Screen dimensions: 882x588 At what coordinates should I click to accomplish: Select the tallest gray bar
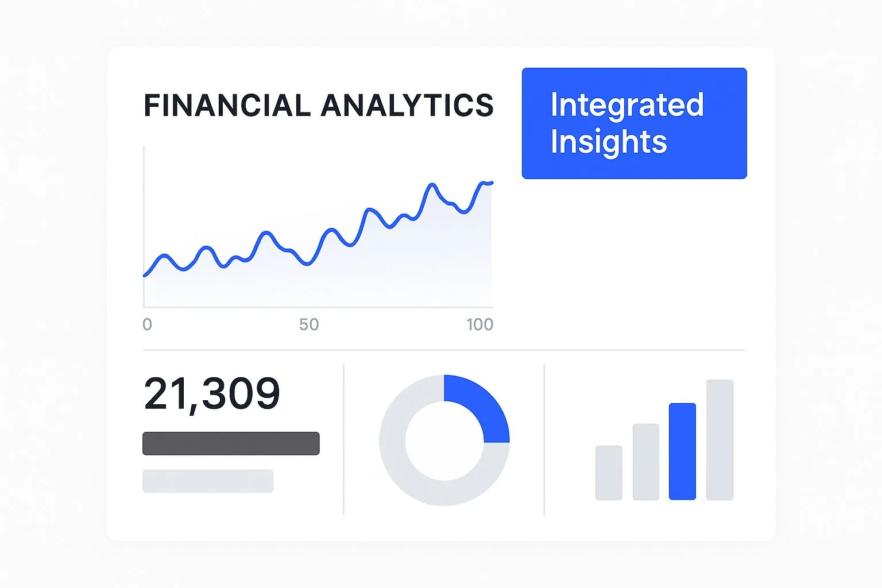coord(719,440)
